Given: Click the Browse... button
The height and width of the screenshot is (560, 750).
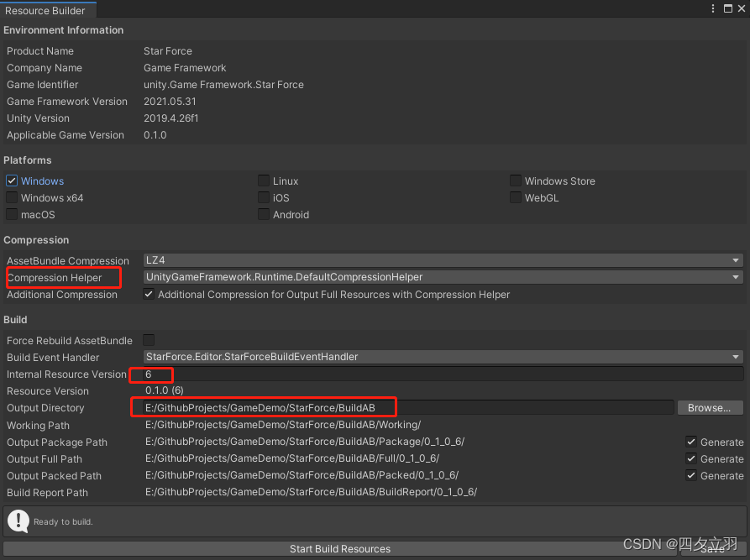Looking at the screenshot, I should [710, 407].
